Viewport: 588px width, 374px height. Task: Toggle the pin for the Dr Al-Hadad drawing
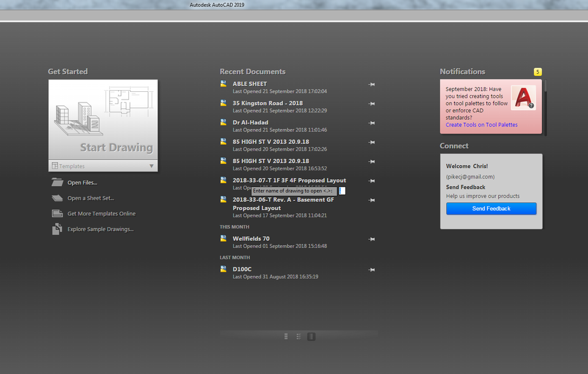pos(371,123)
